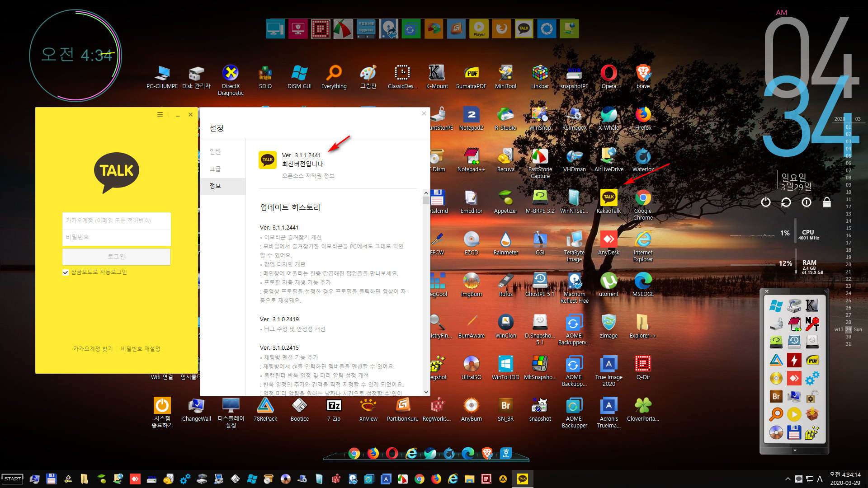
Task: Click the input language A indicator in tray
Action: 820,479
